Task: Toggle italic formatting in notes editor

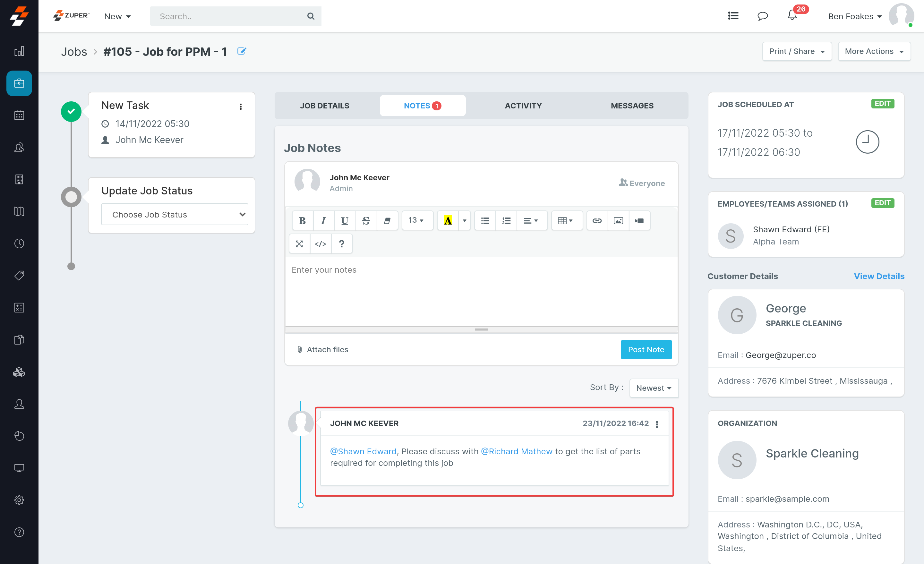Action: [323, 220]
